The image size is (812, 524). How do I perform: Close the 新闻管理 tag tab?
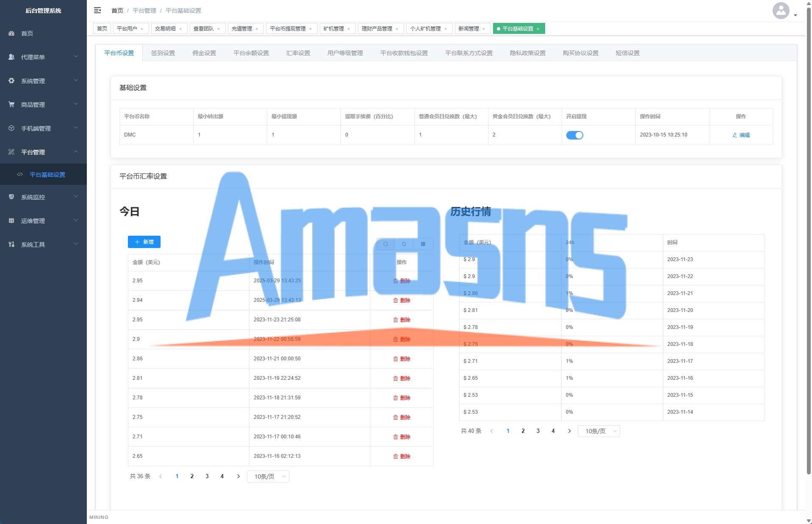pos(484,29)
